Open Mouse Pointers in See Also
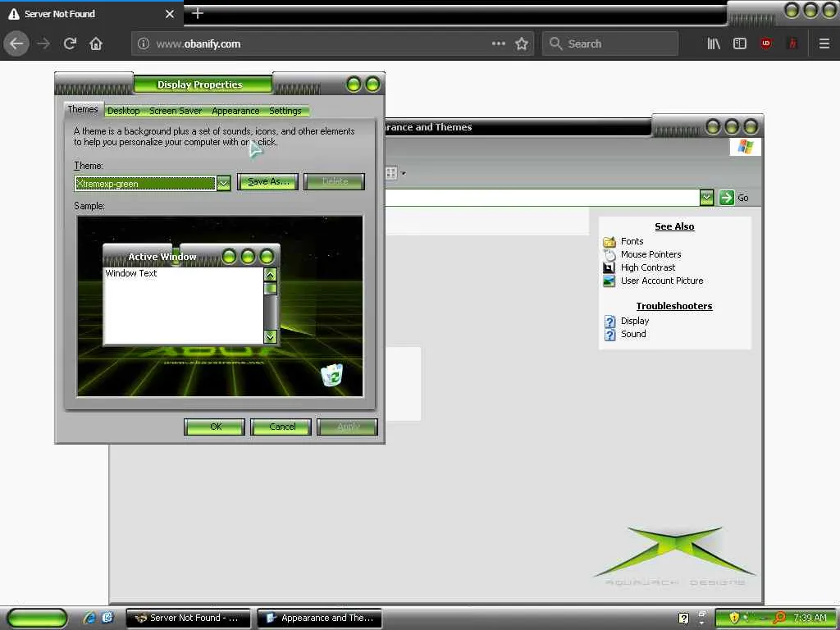The width and height of the screenshot is (840, 630). [x=651, y=254]
